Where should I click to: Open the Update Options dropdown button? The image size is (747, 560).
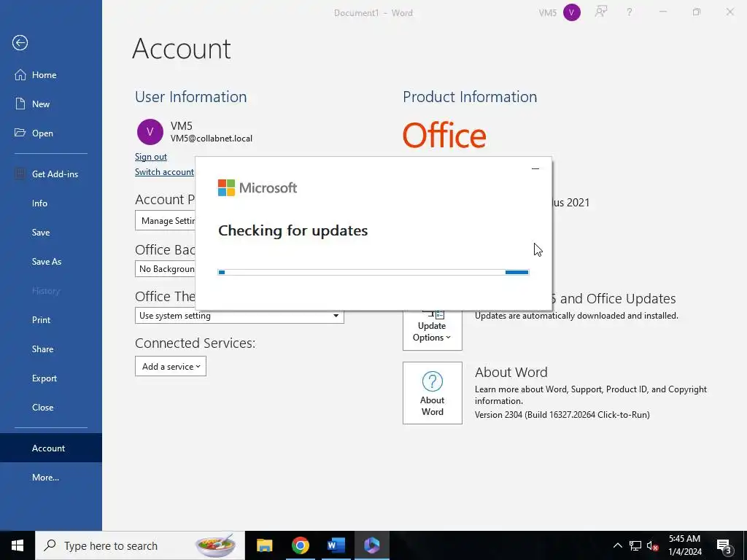click(432, 330)
